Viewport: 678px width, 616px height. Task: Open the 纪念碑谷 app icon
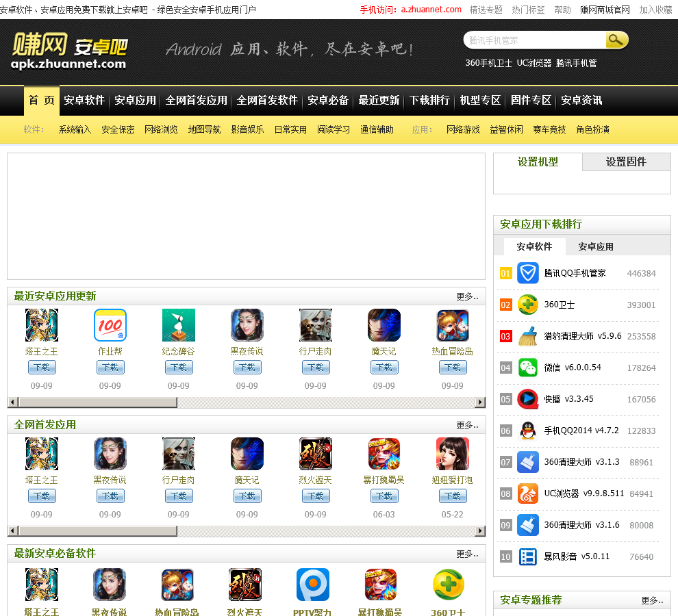(179, 325)
